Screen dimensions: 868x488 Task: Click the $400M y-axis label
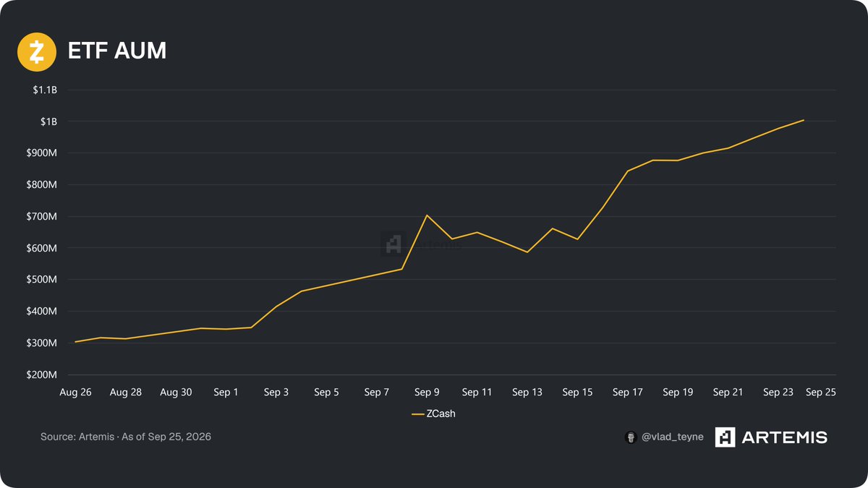click(42, 312)
